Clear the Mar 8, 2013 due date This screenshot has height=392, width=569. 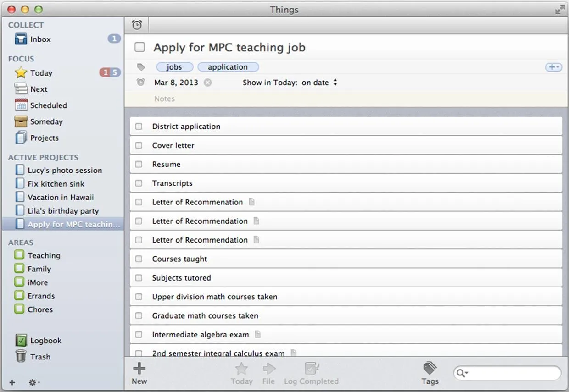(x=208, y=83)
